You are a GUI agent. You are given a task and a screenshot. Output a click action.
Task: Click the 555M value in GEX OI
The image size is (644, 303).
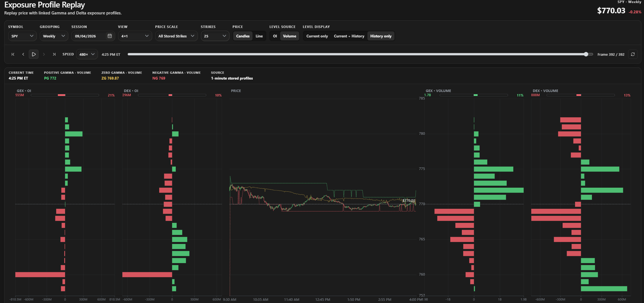coord(20,95)
